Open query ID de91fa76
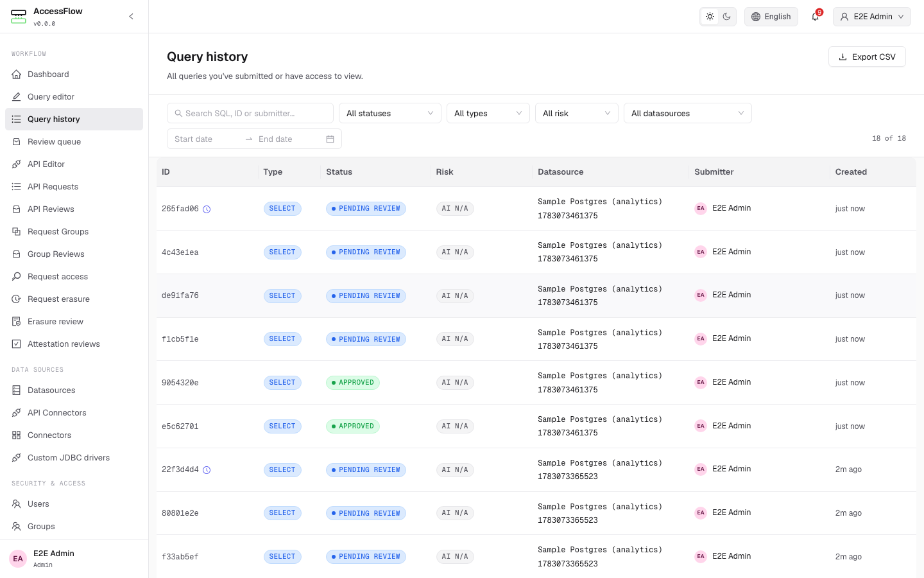 tap(180, 296)
